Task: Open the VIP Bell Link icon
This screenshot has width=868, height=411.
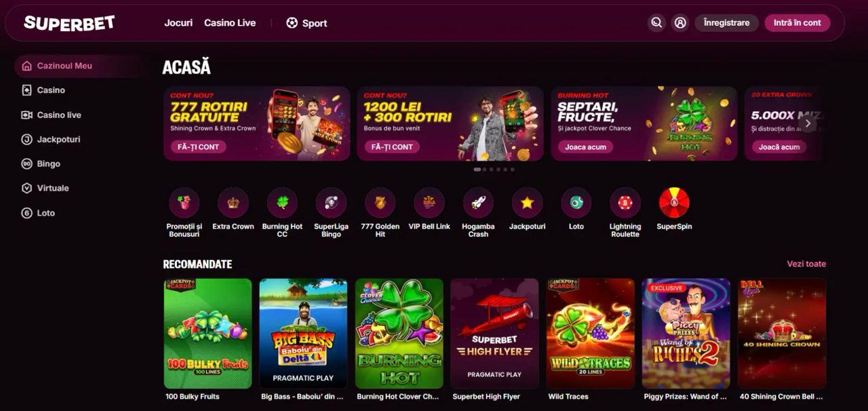Action: pos(429,202)
